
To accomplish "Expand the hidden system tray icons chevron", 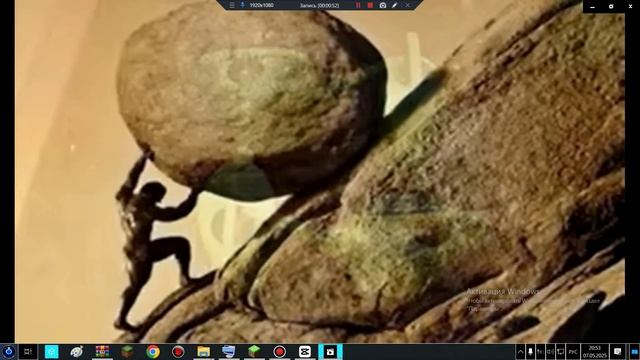I will click(520, 351).
